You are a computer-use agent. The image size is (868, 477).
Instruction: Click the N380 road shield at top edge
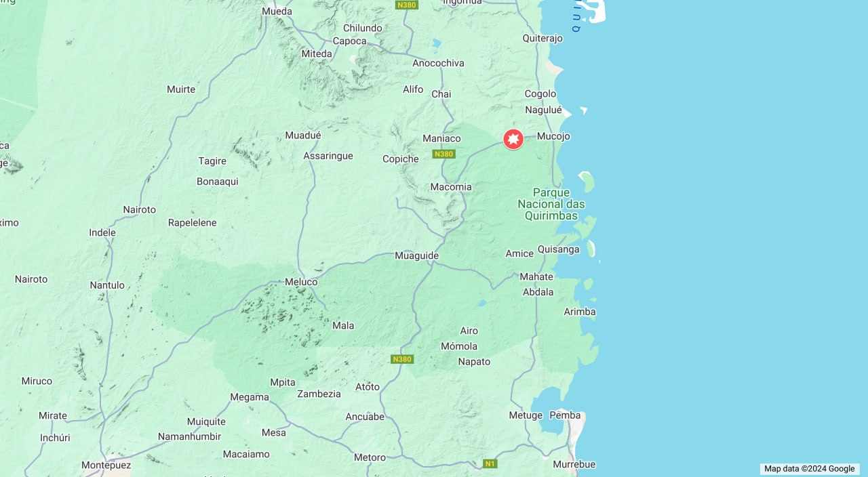407,5
